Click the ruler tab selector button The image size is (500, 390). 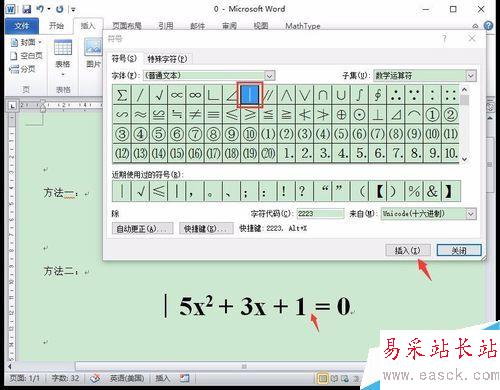pos(12,106)
